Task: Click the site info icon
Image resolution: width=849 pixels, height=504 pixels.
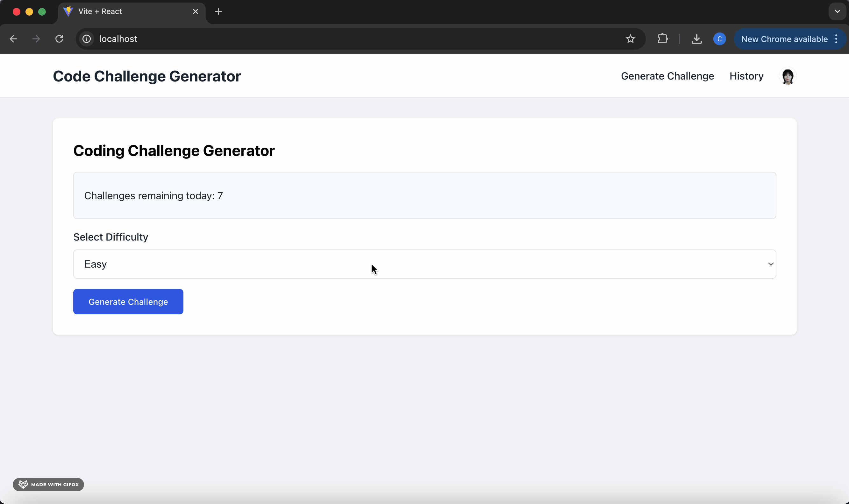Action: [x=87, y=39]
